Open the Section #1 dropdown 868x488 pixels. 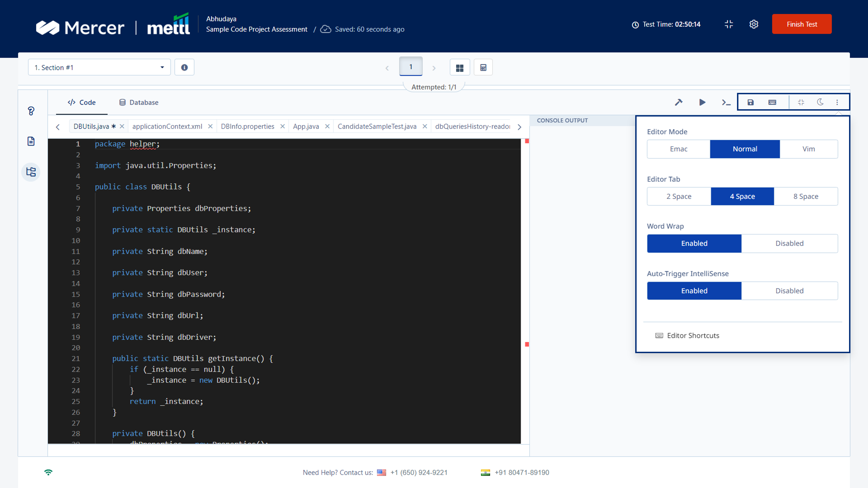pos(99,67)
